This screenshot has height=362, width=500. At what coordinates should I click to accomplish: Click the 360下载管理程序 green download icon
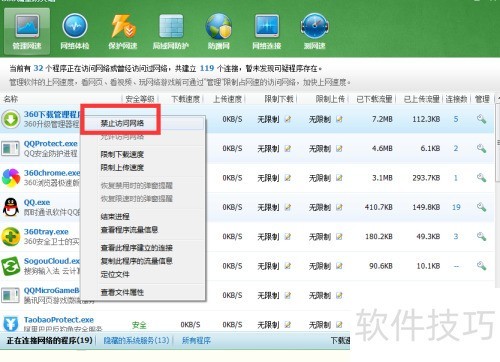(11, 119)
